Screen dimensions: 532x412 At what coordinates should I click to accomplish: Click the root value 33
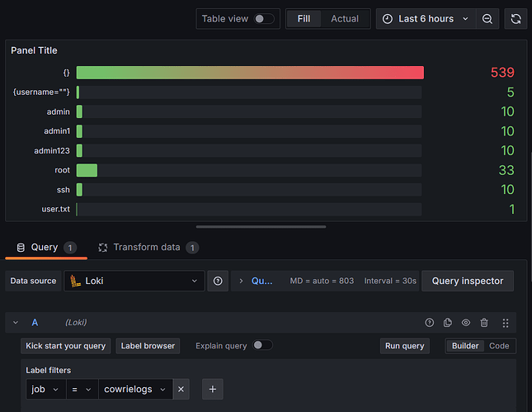click(x=506, y=170)
